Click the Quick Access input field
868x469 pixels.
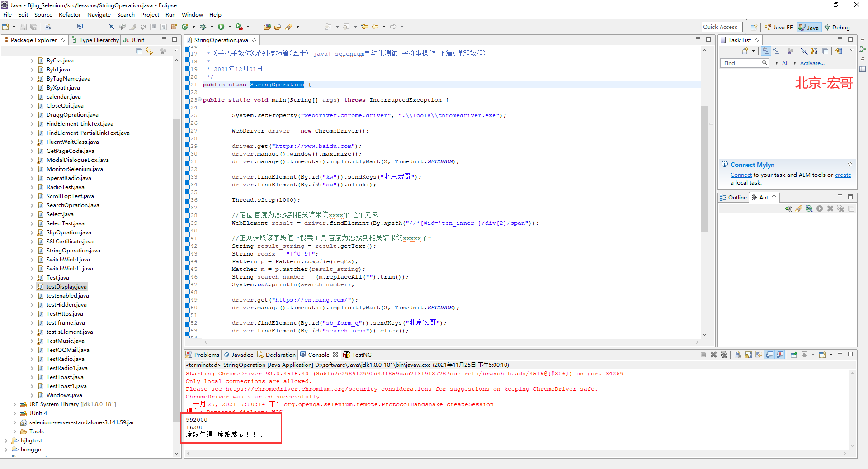[x=722, y=27]
